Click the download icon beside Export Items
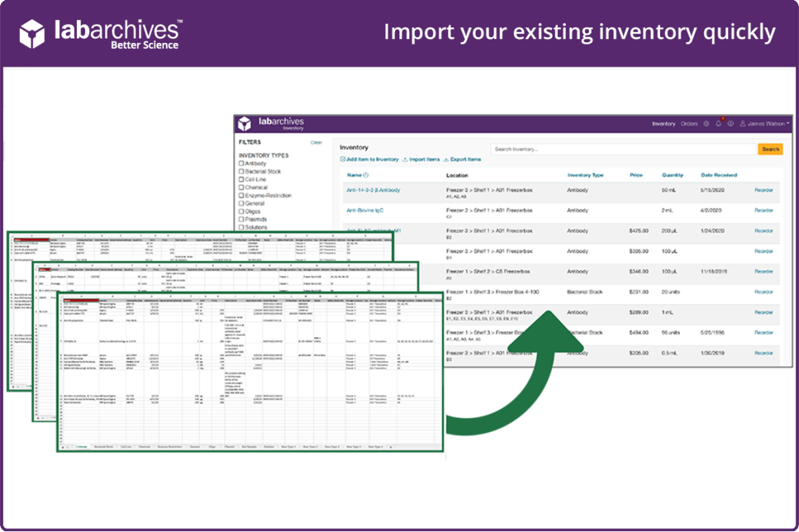This screenshot has width=799, height=532. point(446,160)
